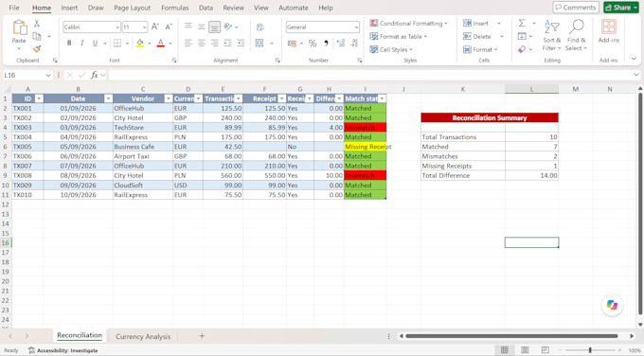Align text left

[188, 44]
